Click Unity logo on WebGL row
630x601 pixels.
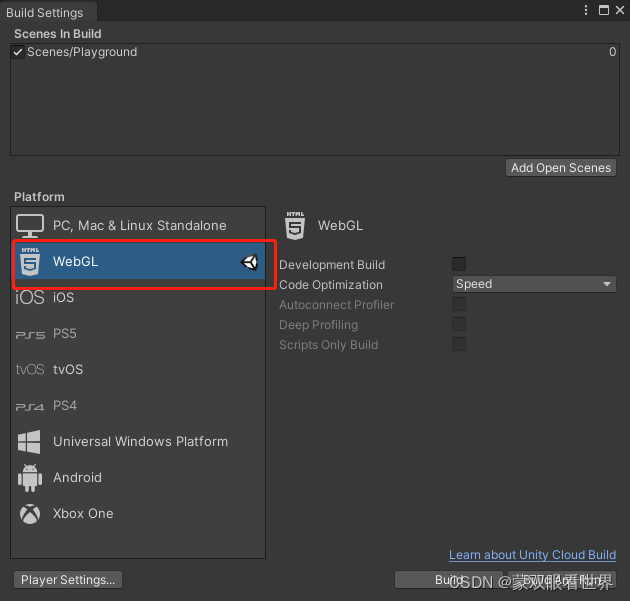pyautogui.click(x=249, y=262)
